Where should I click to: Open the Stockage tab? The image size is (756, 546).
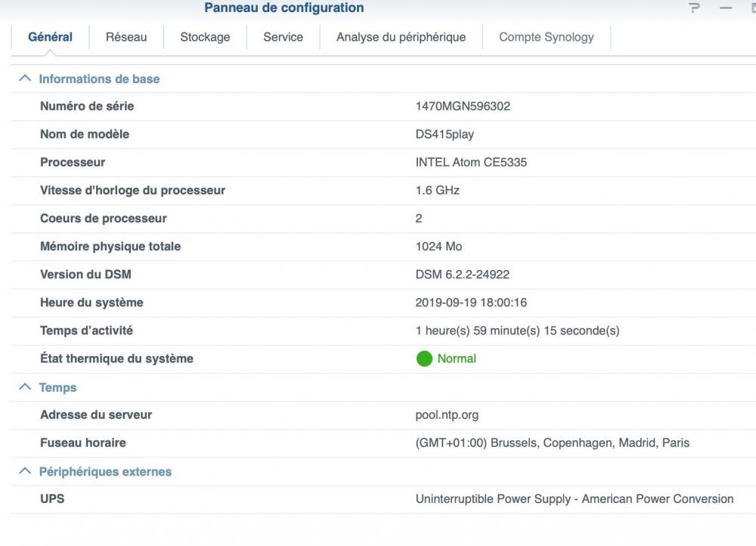205,37
